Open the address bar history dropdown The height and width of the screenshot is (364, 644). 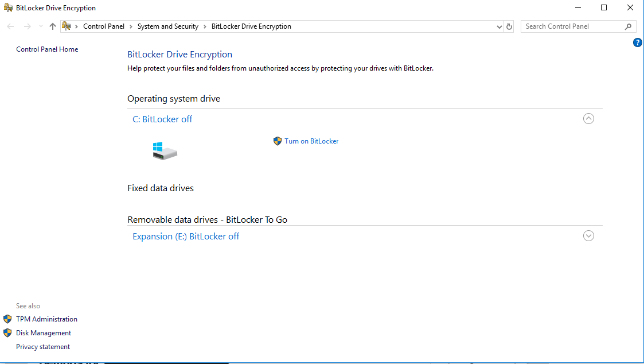499,26
